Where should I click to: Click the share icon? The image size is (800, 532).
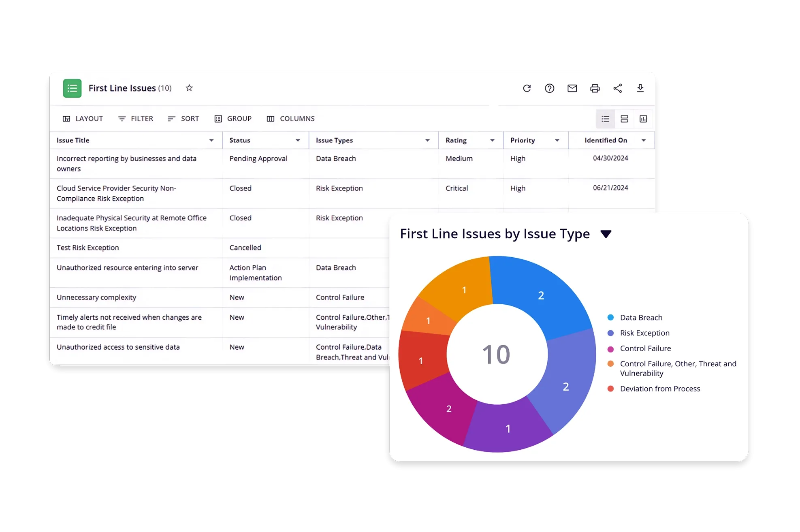617,88
